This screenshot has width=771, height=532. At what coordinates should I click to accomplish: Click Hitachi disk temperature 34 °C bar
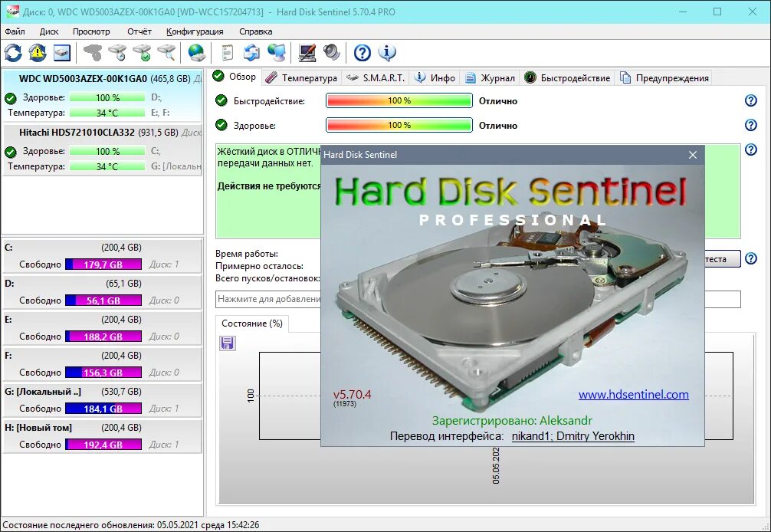coord(107,166)
